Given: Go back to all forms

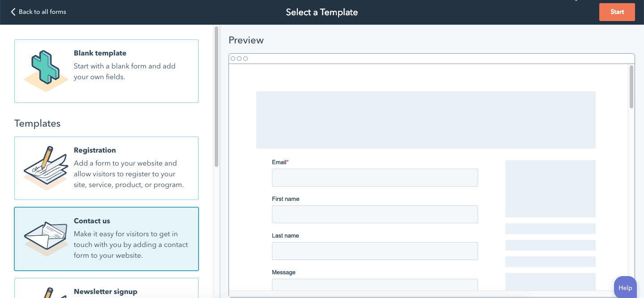Looking at the screenshot, I should 42,12.
